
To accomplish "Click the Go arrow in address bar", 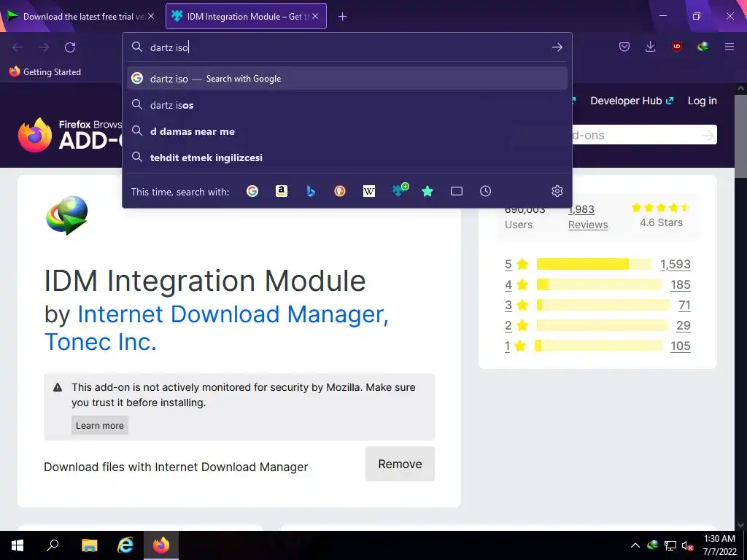I will coord(557,47).
